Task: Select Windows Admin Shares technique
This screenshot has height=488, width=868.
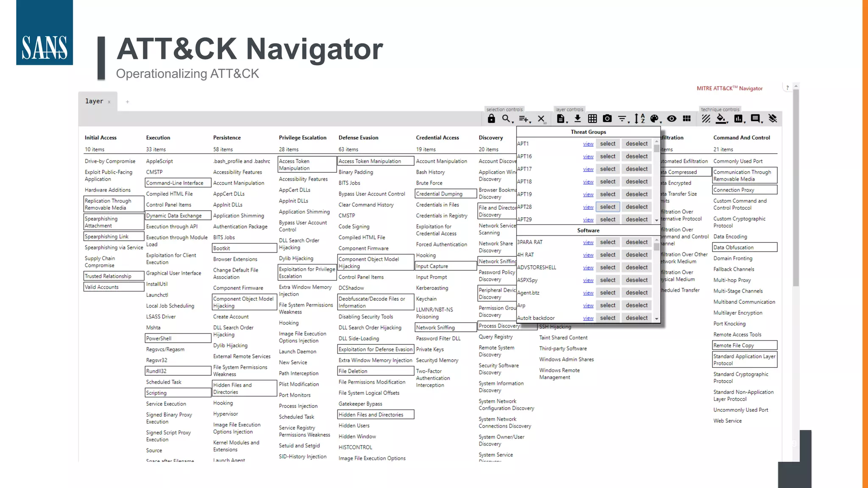Action: coord(566,360)
